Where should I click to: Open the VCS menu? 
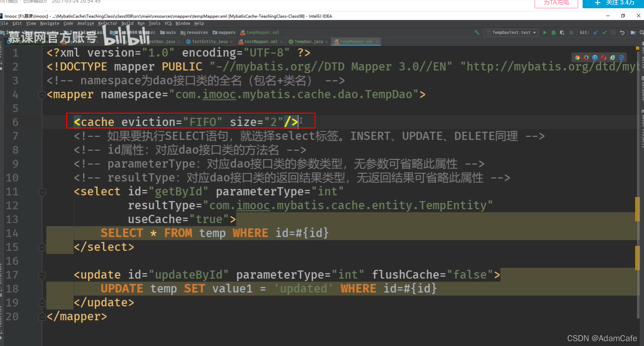[168, 24]
